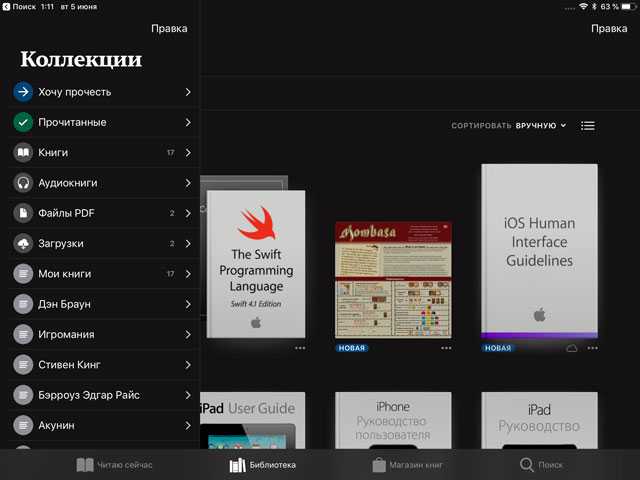Open more options for the Mombasa book

446,348
